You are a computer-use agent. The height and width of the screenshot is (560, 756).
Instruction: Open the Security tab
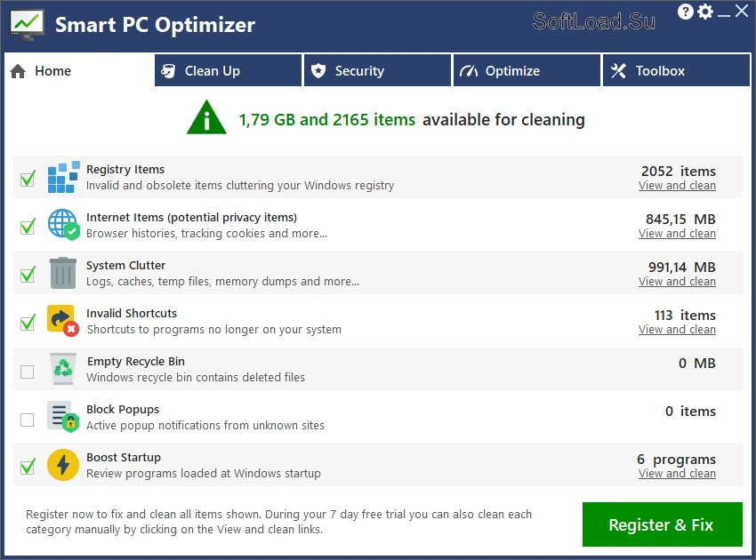pyautogui.click(x=377, y=70)
